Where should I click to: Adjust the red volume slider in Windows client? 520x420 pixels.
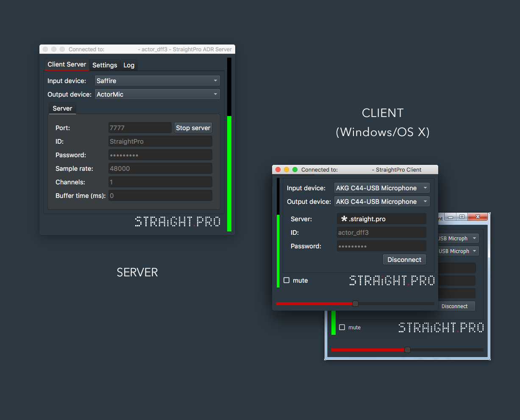click(407, 350)
